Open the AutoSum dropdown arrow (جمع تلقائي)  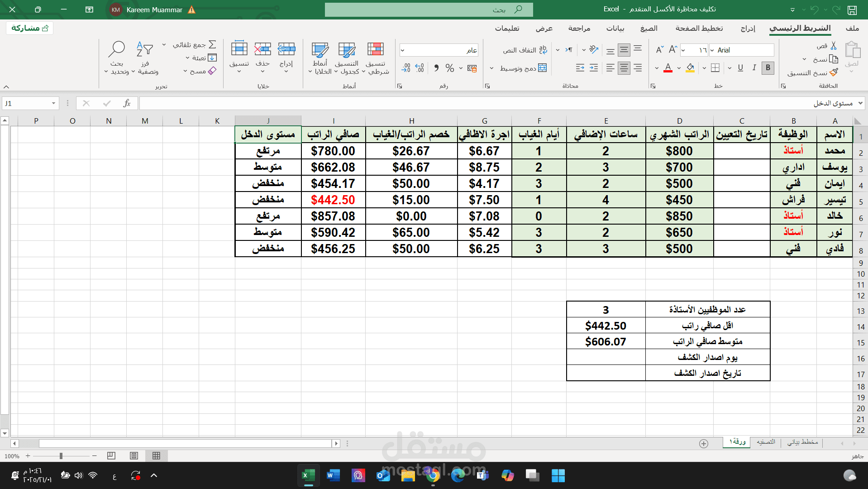(164, 44)
